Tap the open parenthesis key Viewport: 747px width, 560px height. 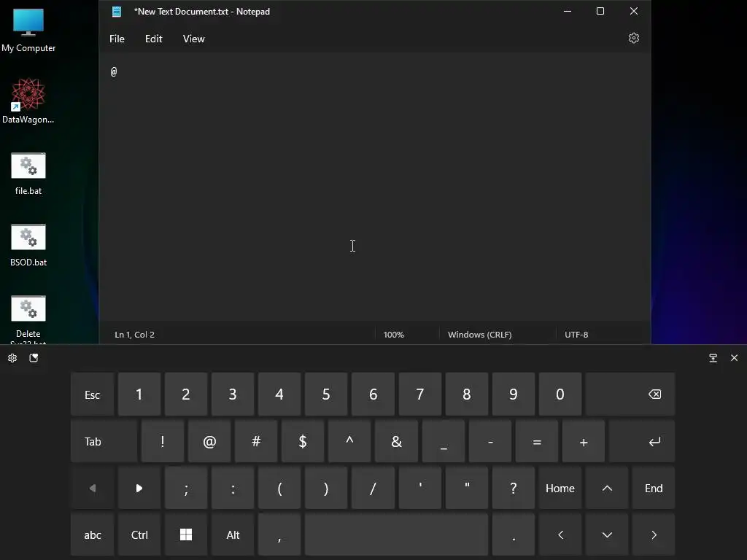pos(279,488)
